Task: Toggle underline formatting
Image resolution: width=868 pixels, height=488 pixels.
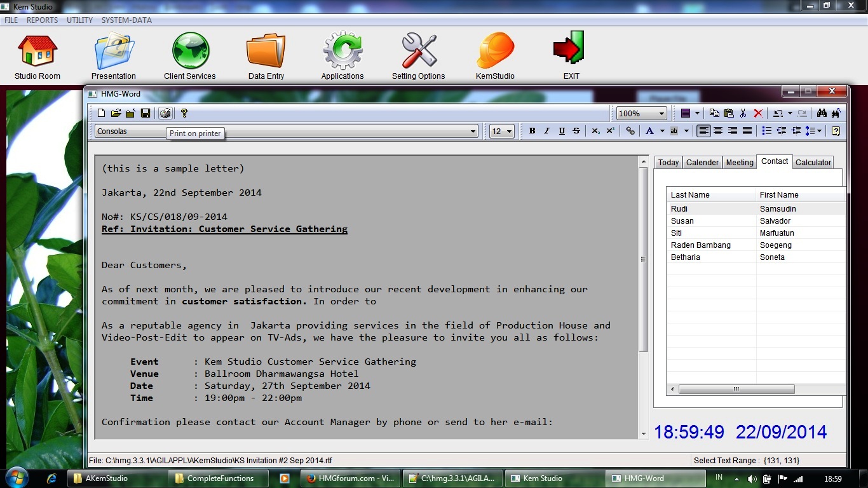Action: 562,131
